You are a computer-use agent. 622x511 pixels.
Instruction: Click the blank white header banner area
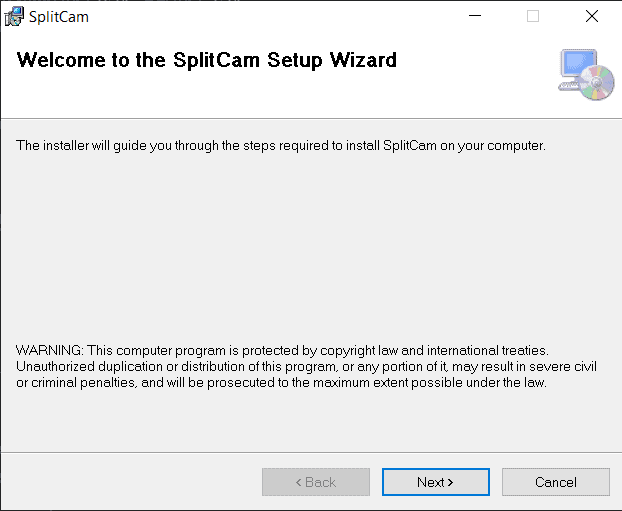tap(278, 97)
